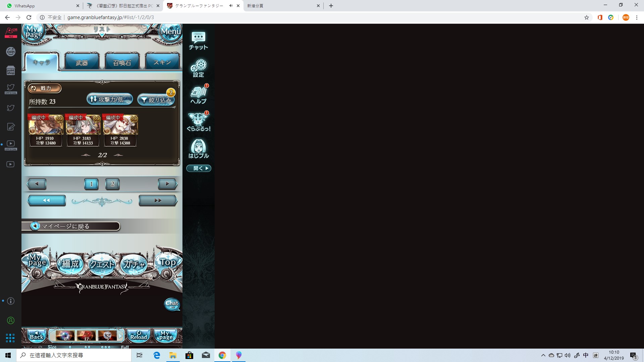Click マイページに戻る button
The height and width of the screenshot is (362, 644).
70,226
